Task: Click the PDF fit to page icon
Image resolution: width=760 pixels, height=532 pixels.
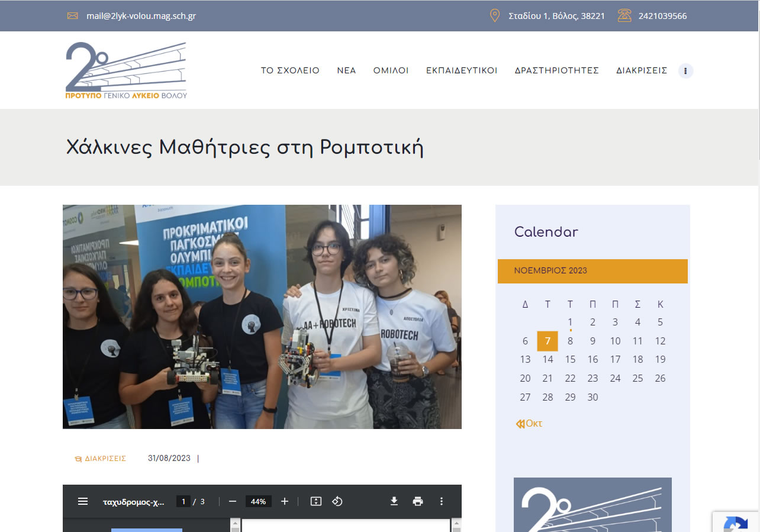Action: (x=316, y=501)
